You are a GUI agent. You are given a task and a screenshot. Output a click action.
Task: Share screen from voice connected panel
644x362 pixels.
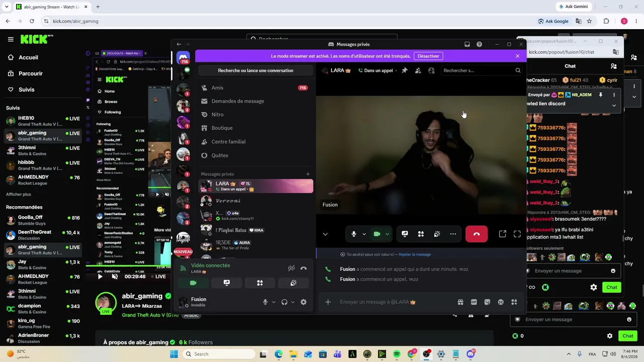click(226, 283)
